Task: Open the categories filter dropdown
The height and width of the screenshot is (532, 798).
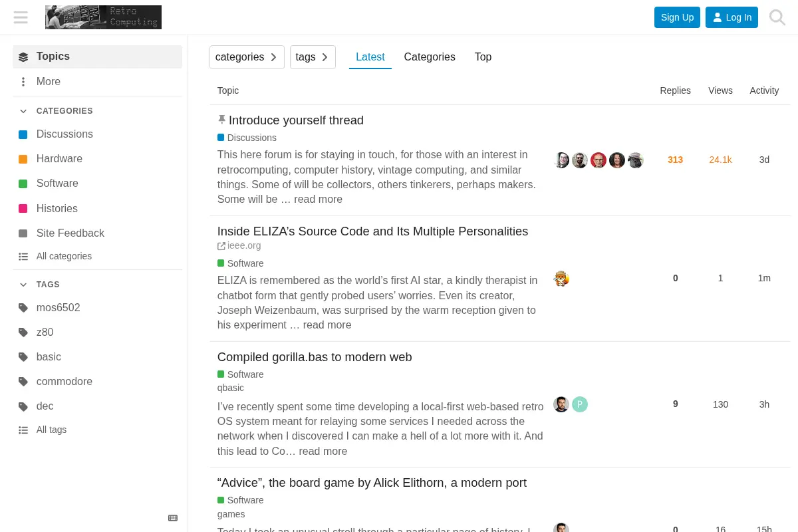Action: point(247,57)
